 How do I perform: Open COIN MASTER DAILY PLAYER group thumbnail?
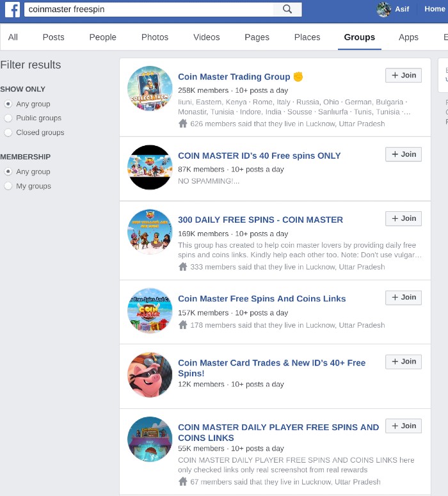(x=150, y=439)
